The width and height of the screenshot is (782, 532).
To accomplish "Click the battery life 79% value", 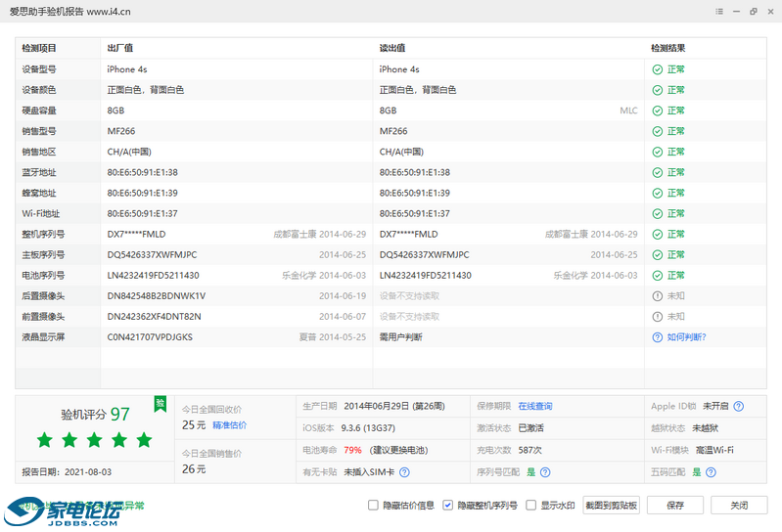I will (x=352, y=450).
